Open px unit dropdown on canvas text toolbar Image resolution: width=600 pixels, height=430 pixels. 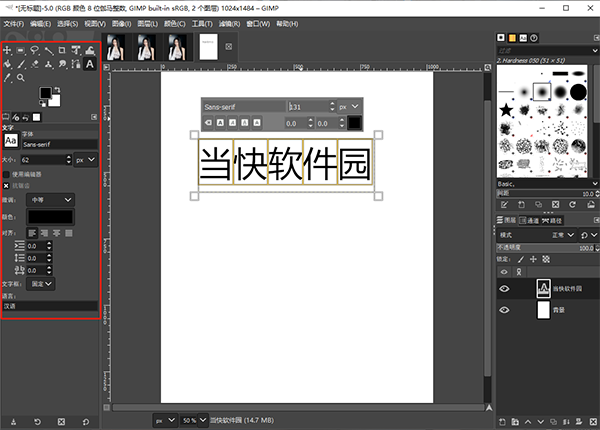click(349, 107)
